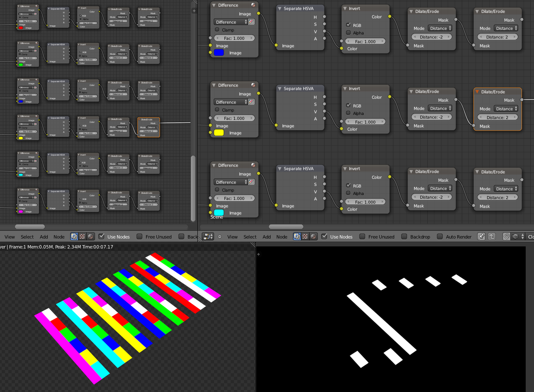Select the texture node tree type in right editor
The height and width of the screenshot is (392, 534).
click(x=305, y=236)
